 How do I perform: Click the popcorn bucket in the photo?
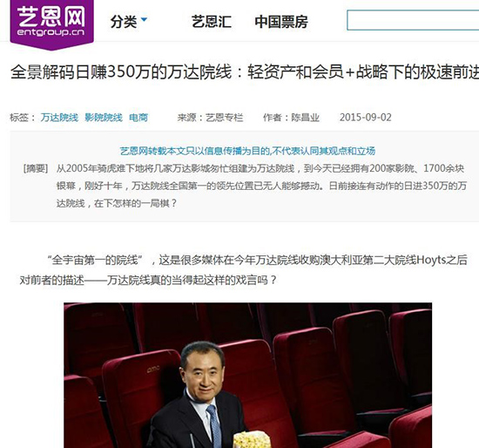(252, 439)
